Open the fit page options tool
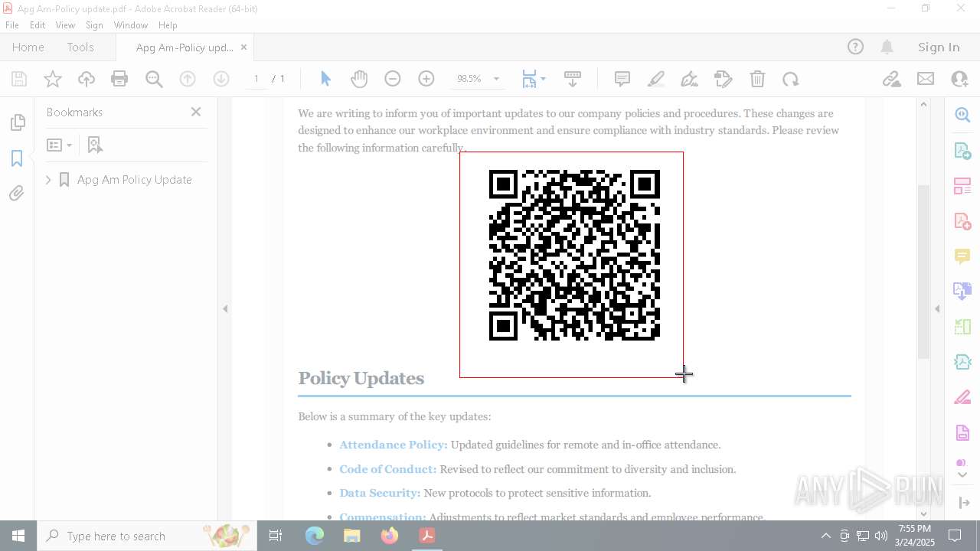Viewport: 980px width, 551px height. coord(533,79)
